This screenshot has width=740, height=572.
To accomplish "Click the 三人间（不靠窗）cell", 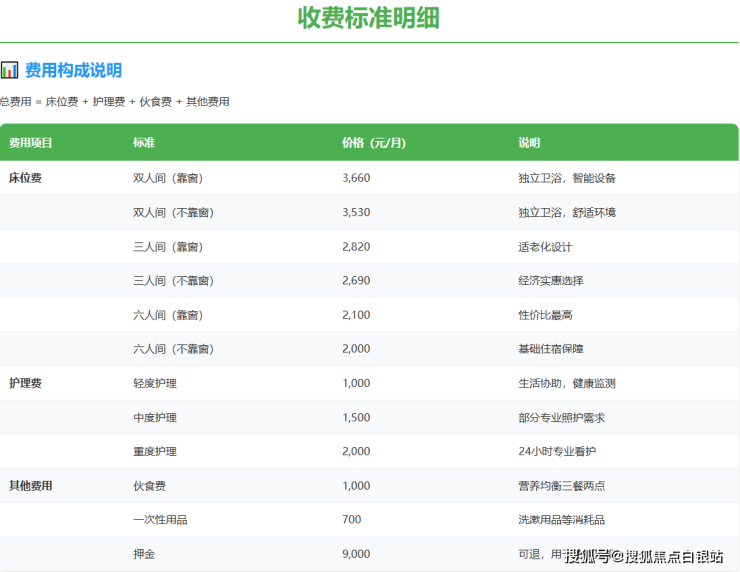I will tap(173, 281).
